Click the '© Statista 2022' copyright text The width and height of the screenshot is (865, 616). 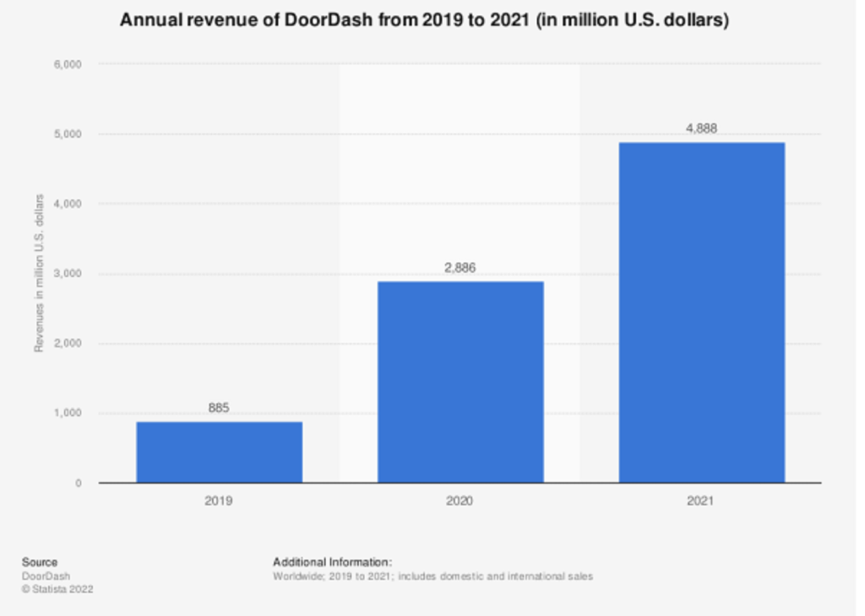pyautogui.click(x=57, y=590)
